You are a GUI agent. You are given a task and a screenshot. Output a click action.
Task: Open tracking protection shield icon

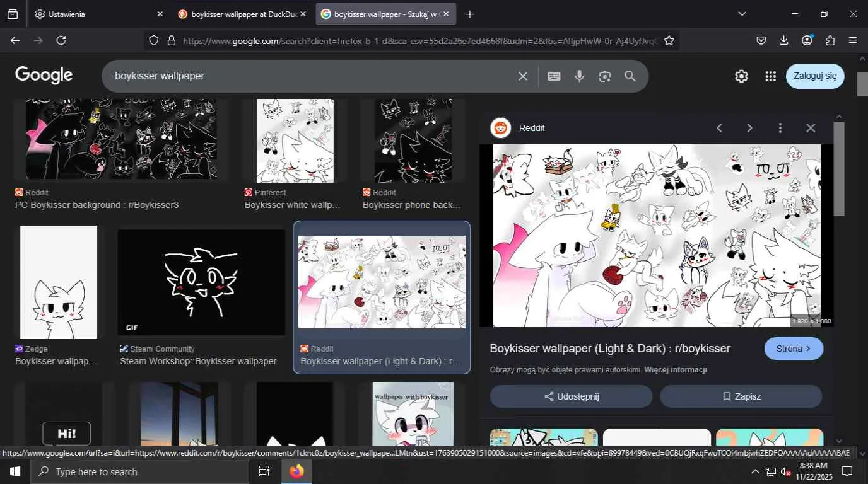click(154, 40)
